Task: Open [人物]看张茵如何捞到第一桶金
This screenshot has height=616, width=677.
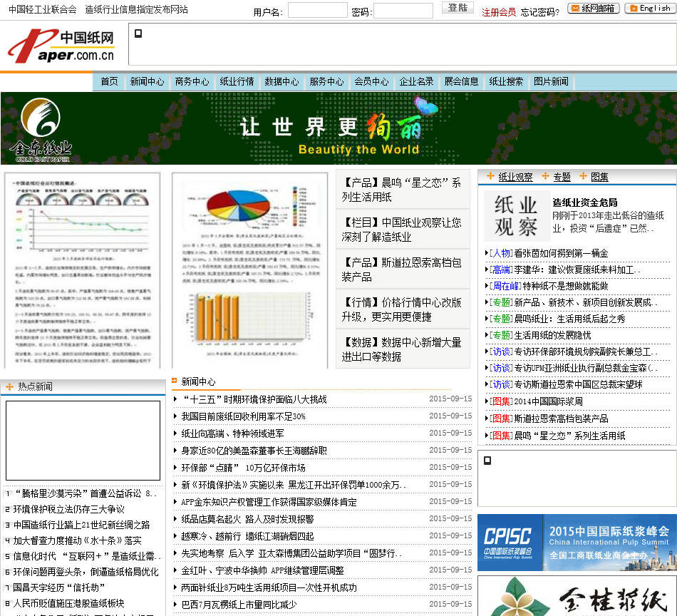Action: [x=548, y=253]
